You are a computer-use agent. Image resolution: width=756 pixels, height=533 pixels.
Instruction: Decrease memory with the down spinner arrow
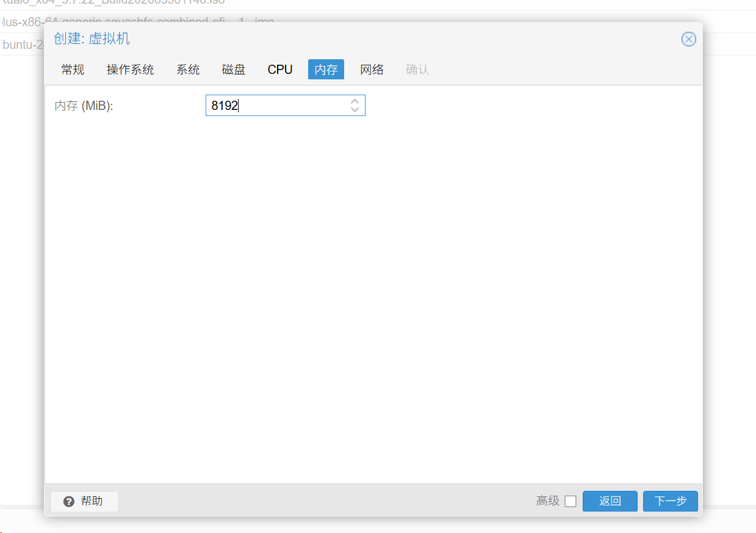355,110
